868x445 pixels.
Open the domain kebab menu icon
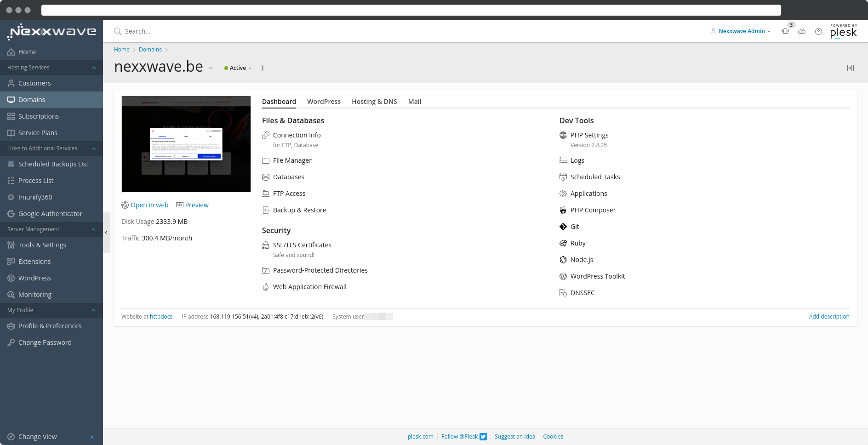263,68
